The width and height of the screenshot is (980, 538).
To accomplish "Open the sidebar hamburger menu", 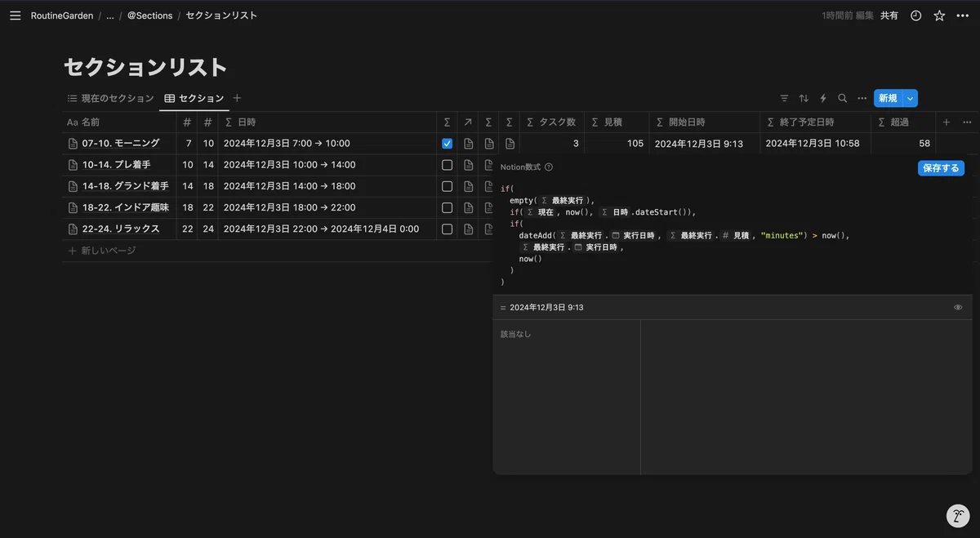I will tap(15, 16).
